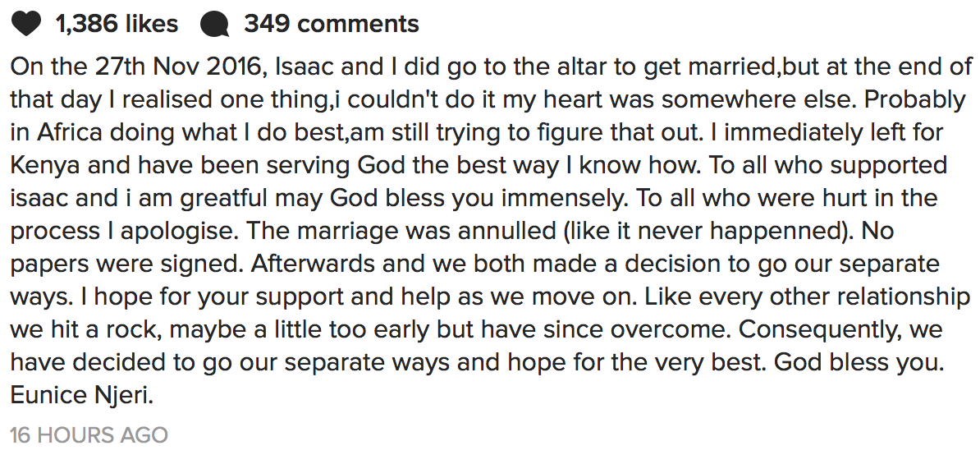The image size is (980, 455).
Task: Click the word Kenya in the caption
Action: click(45, 166)
